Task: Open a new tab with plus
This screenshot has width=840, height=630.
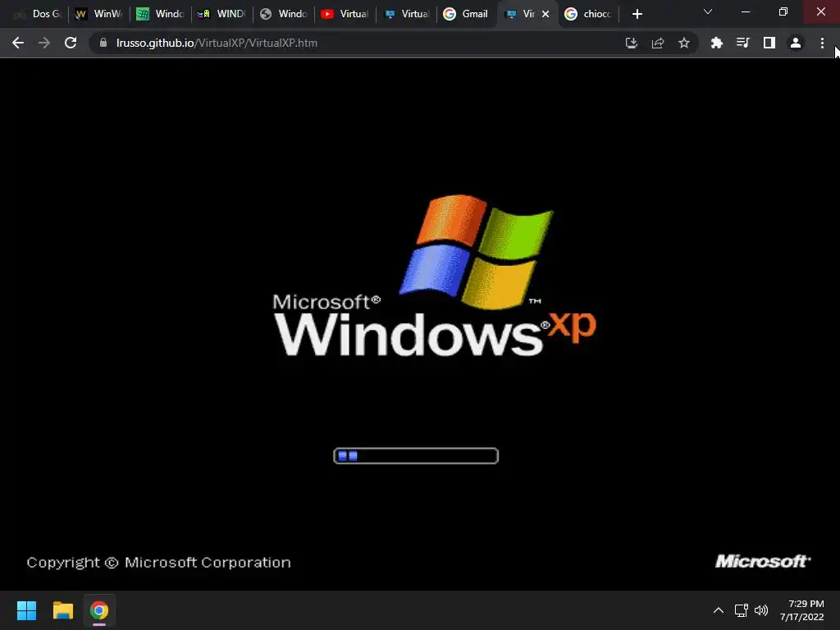Action: 637,14
